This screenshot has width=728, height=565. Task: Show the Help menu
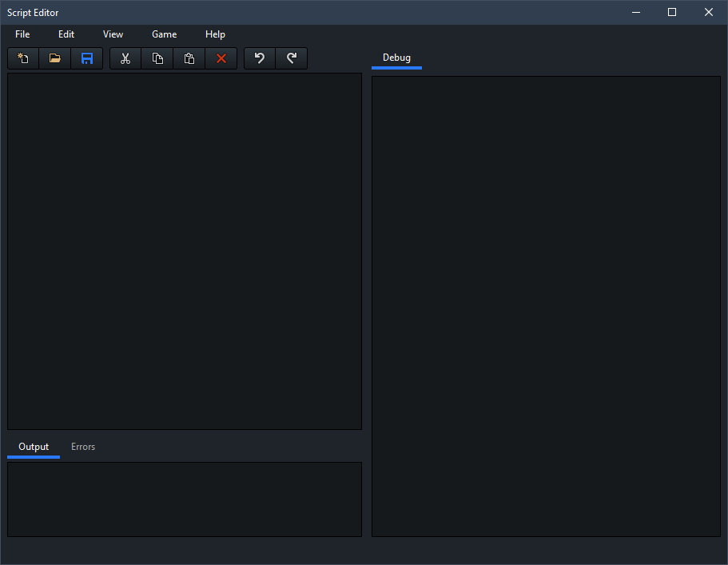click(215, 34)
